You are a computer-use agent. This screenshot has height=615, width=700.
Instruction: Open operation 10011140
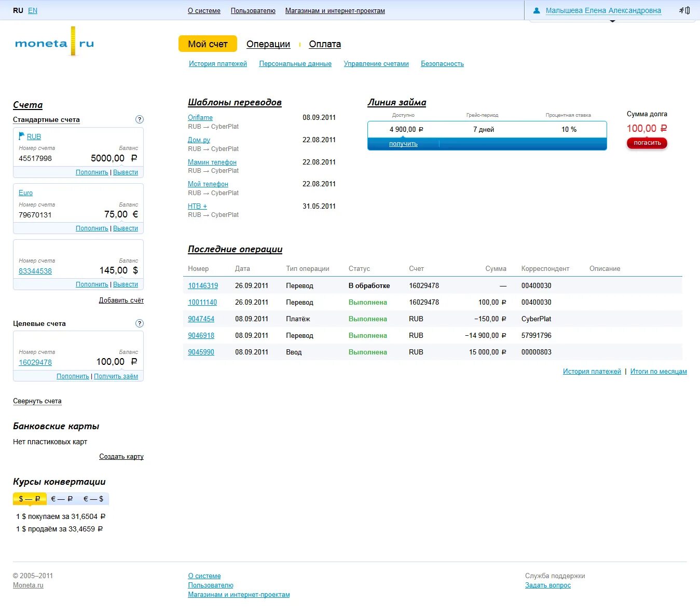pos(202,303)
